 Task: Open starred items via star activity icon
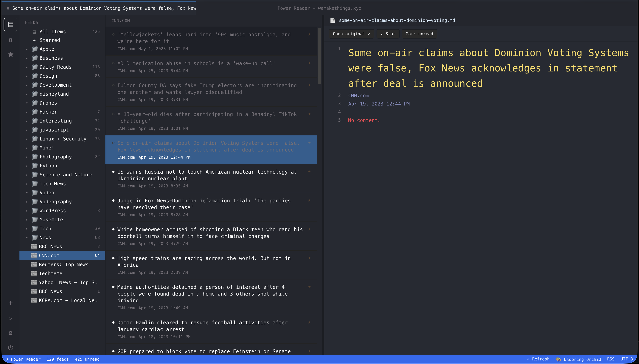pyautogui.click(x=10, y=54)
